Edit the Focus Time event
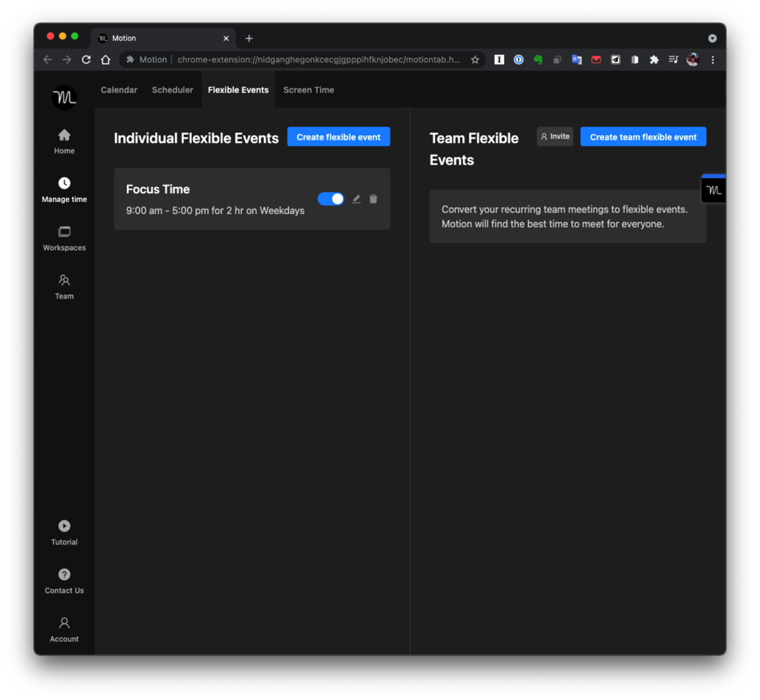 click(356, 199)
